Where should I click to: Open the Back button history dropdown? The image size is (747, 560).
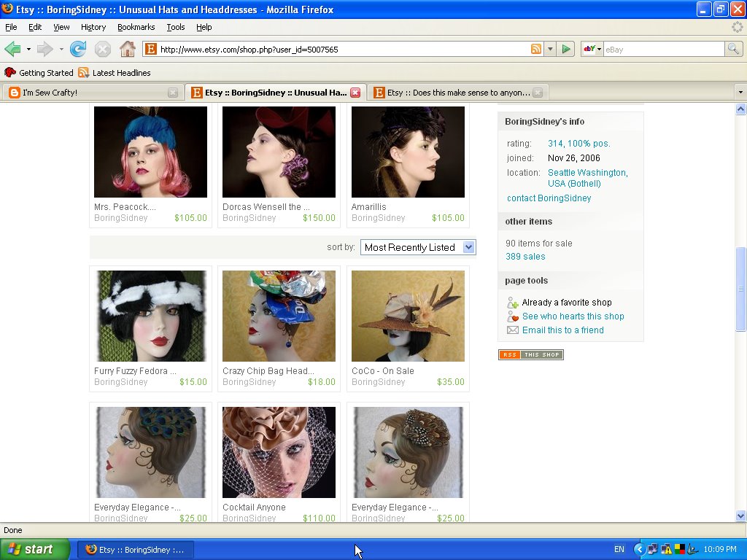[x=28, y=49]
